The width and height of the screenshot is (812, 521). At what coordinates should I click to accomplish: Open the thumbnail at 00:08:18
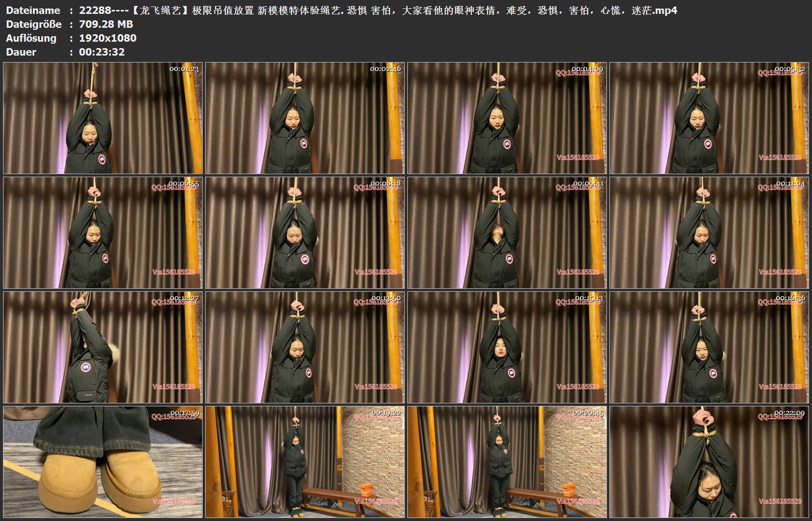click(305, 233)
